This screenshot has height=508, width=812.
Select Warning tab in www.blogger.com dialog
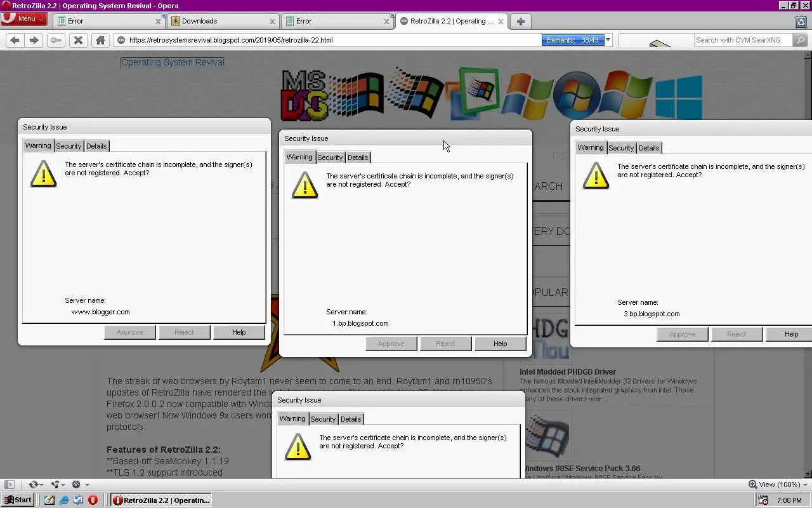click(x=38, y=145)
